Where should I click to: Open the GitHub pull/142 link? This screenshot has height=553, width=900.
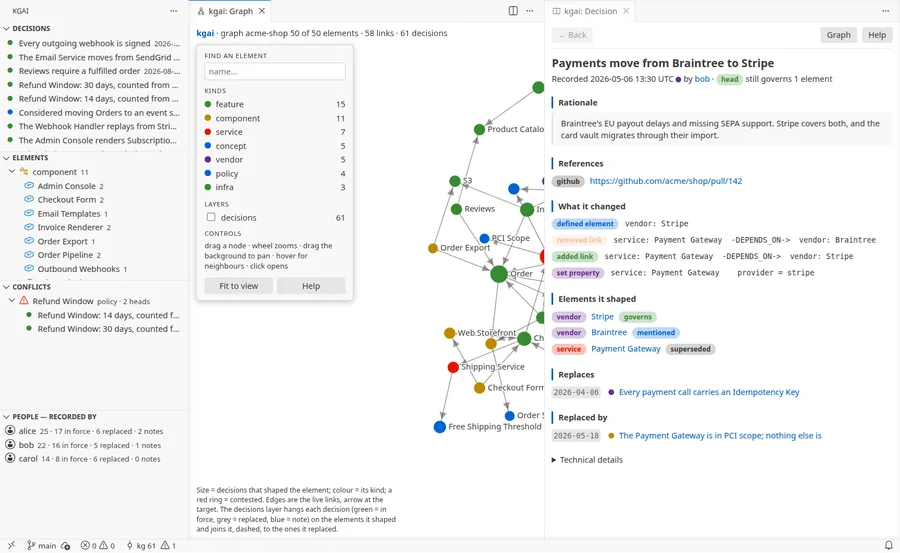pyautogui.click(x=666, y=181)
